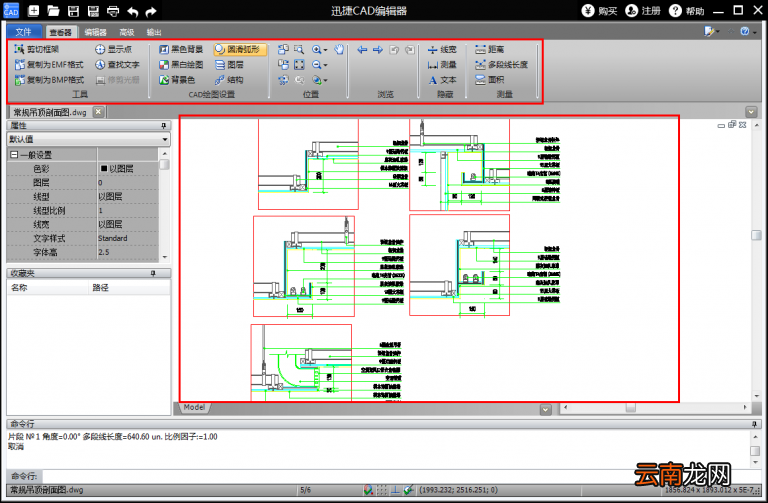Click the New file icon in title bar
768x503 pixels.
click(x=33, y=11)
